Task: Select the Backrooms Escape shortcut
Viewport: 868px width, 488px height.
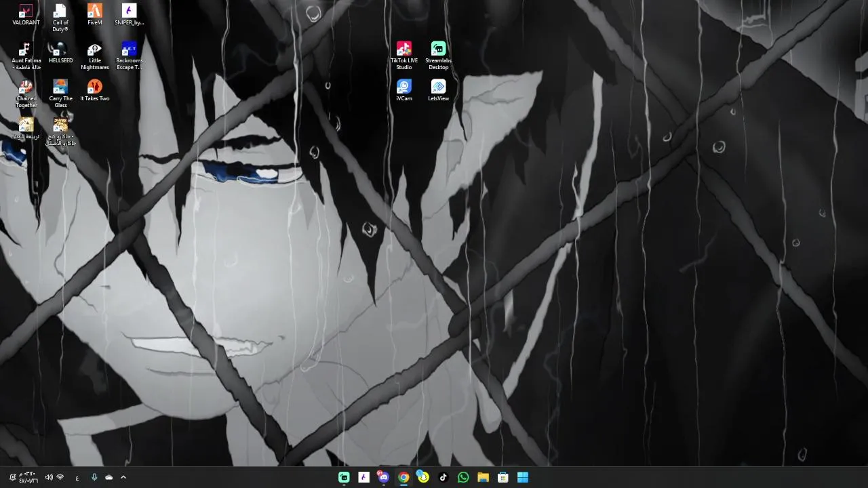Action: pyautogui.click(x=129, y=56)
